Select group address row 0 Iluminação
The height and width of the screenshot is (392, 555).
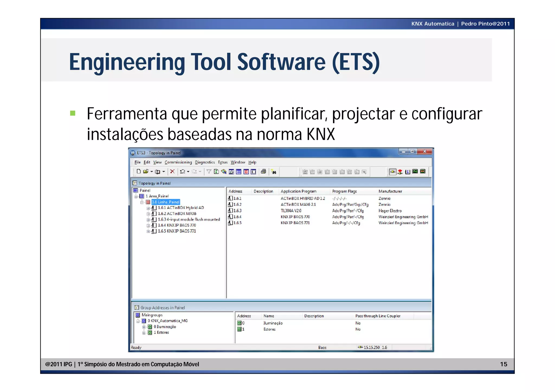tap(333, 323)
